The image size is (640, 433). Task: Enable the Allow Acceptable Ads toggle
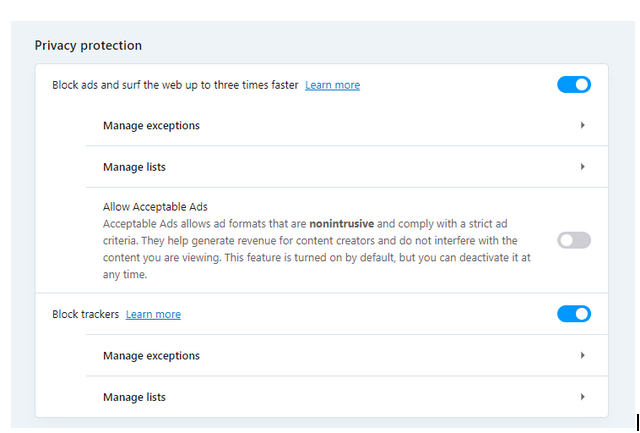pos(574,240)
